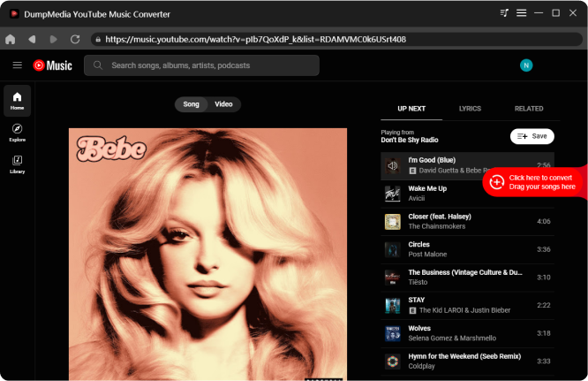Navigate back with the left arrow
Viewport: 588px width, 381px height.
click(32, 39)
